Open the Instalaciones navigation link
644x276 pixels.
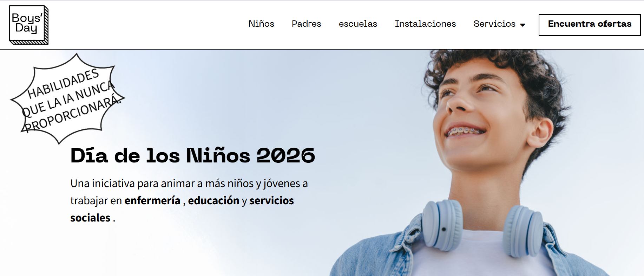(425, 24)
